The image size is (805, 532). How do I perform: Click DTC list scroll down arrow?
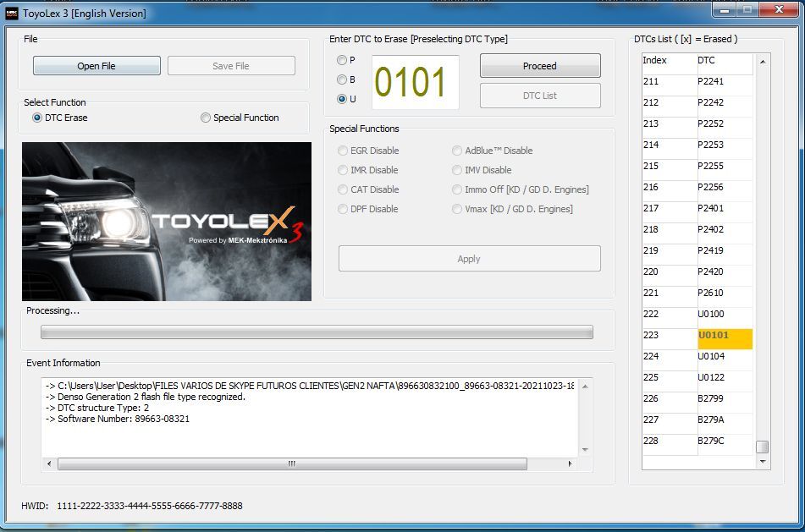pos(763,462)
